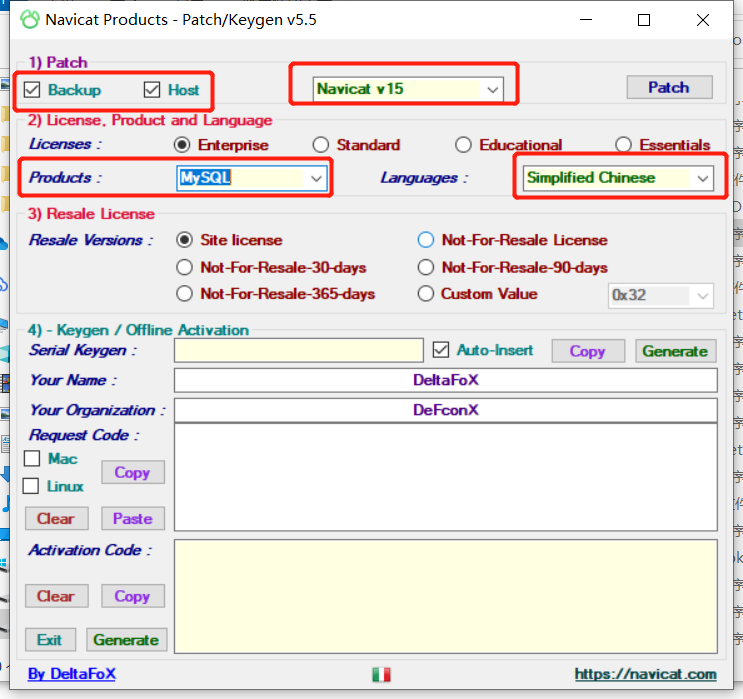Choose the Essentials license option
Image resolution: width=743 pixels, height=699 pixels.
point(623,145)
